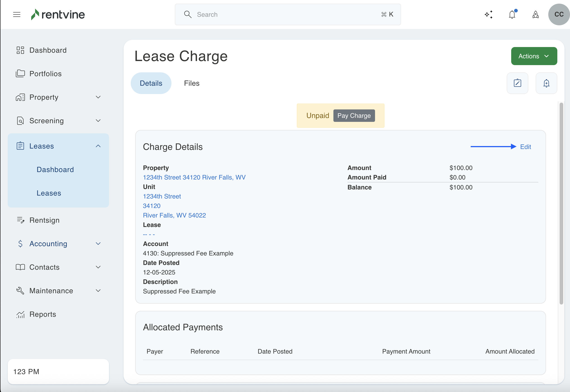Click the add note icon button
This screenshot has height=392, width=570.
click(517, 83)
